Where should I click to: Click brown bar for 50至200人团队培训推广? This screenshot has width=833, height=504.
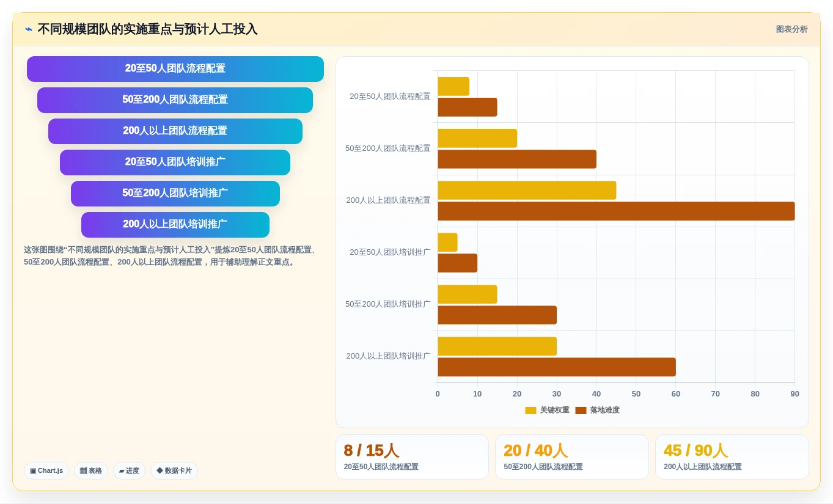pos(497,315)
